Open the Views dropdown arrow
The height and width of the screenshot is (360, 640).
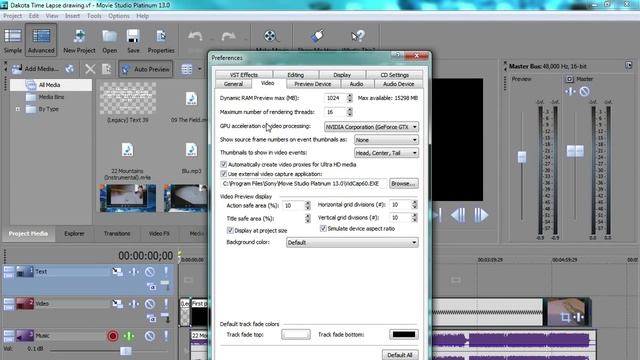[x=200, y=69]
